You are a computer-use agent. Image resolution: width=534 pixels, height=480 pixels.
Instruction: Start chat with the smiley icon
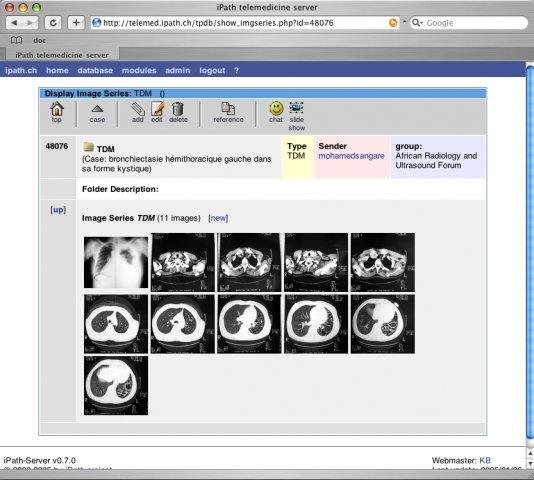tap(276, 109)
